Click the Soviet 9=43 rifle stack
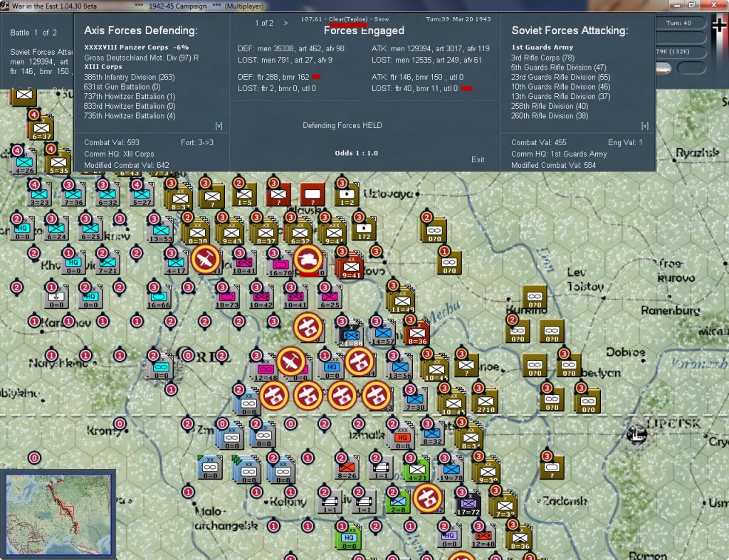729x560 pixels. (x=231, y=233)
